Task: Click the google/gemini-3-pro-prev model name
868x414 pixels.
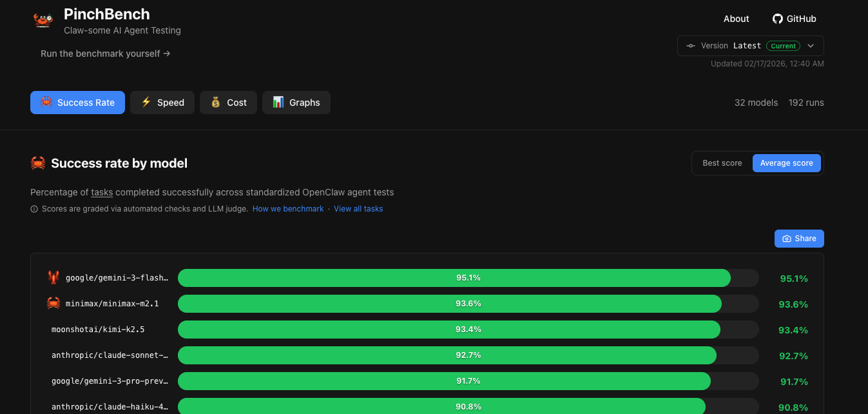Action: pyautogui.click(x=110, y=381)
